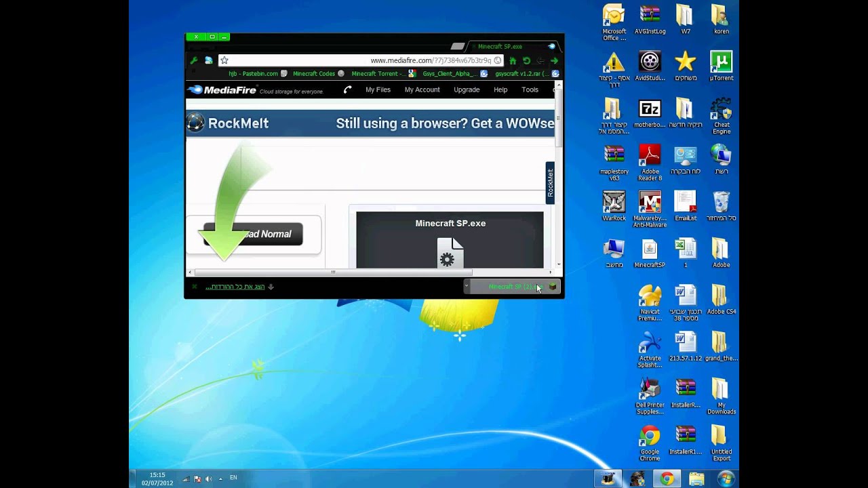The width and height of the screenshot is (868, 488).
Task: Open the EN language selector in the taskbar
Action: tap(233, 478)
